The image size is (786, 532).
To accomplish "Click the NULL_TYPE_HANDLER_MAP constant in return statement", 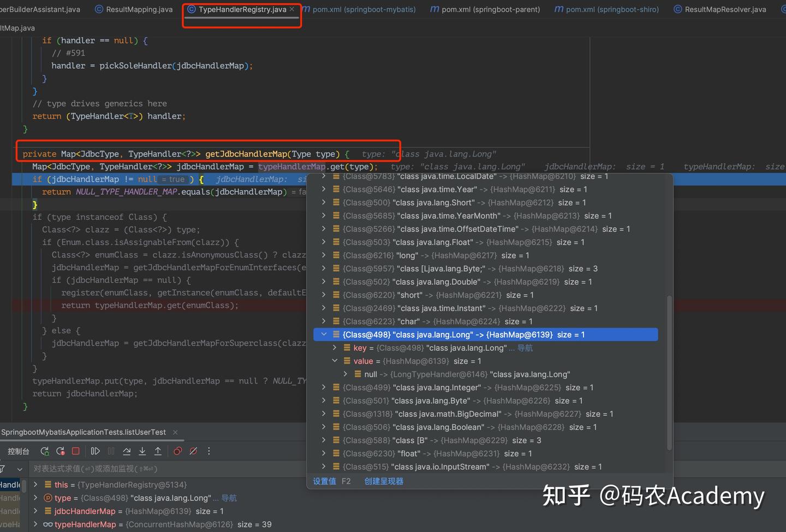I will point(127,192).
